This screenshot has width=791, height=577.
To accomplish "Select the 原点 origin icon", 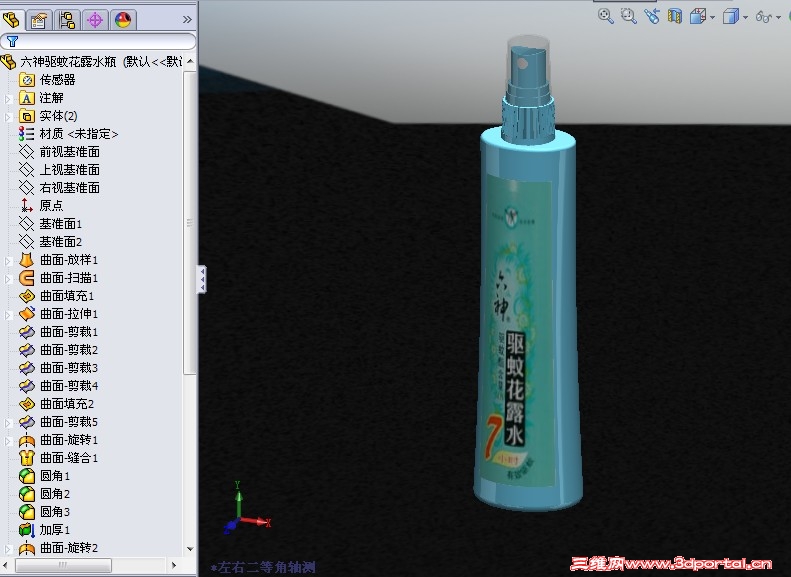I will (27, 205).
